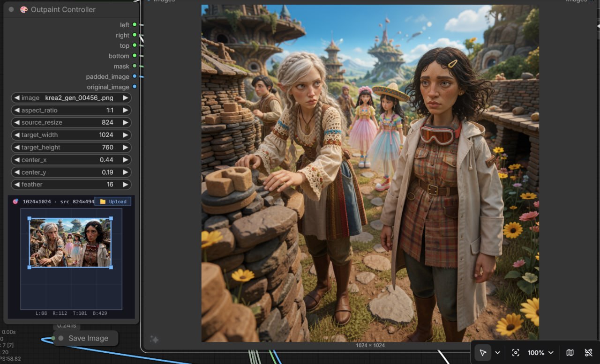Open the aspect_ratio 1:1 combo box
This screenshot has width=600, height=364.
coord(71,110)
